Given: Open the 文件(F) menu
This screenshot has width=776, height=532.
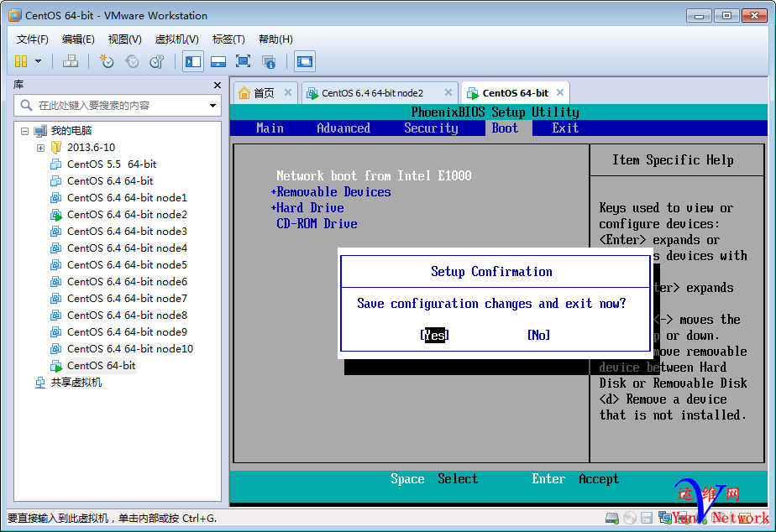Looking at the screenshot, I should pyautogui.click(x=32, y=39).
